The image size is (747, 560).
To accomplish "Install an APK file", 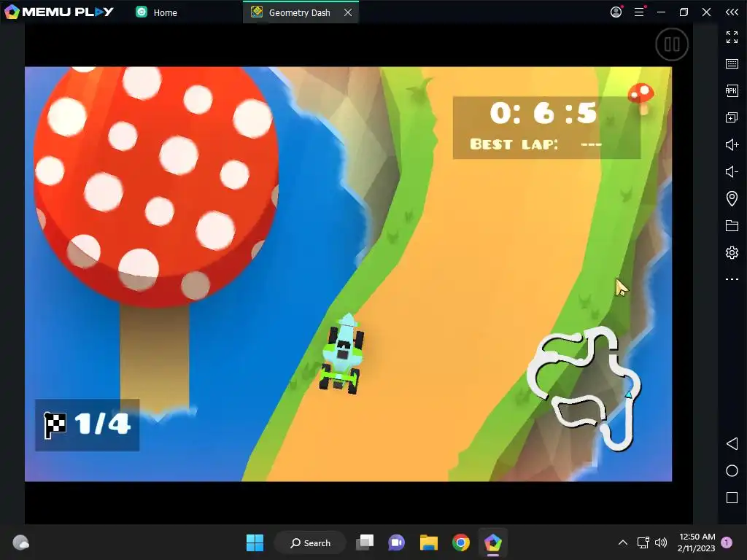I will click(x=732, y=90).
